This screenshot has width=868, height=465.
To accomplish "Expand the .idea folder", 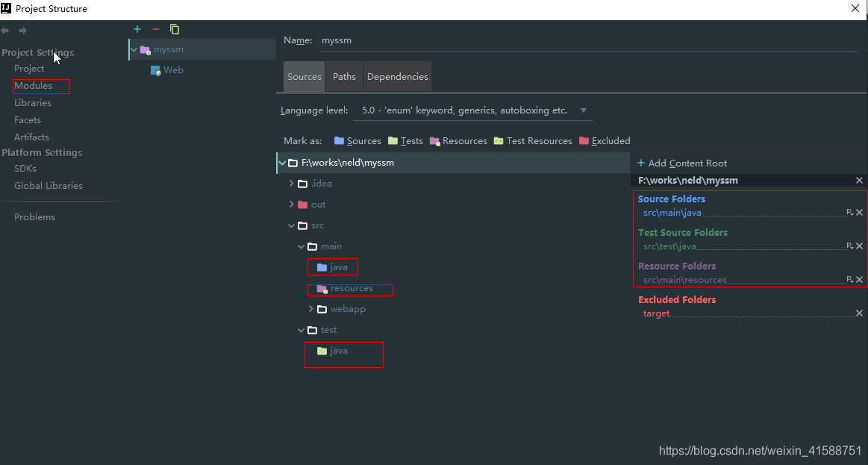I will click(291, 183).
